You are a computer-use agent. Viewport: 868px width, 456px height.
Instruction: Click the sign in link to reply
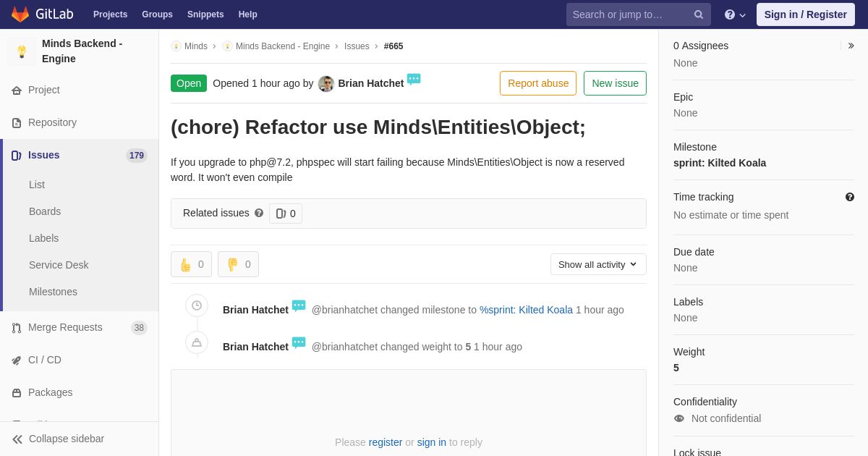(x=431, y=442)
